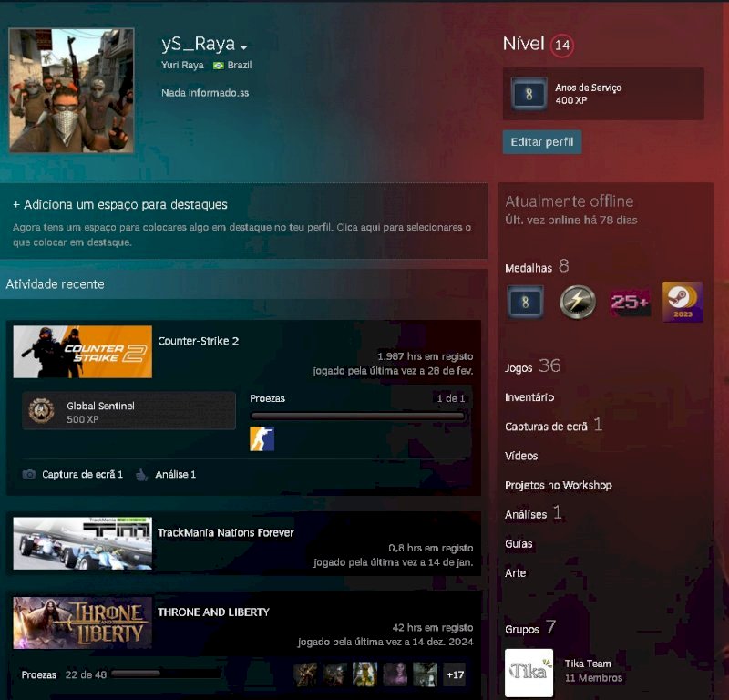Open the Análises 1 sidebar link
The width and height of the screenshot is (729, 700).
coord(533,513)
